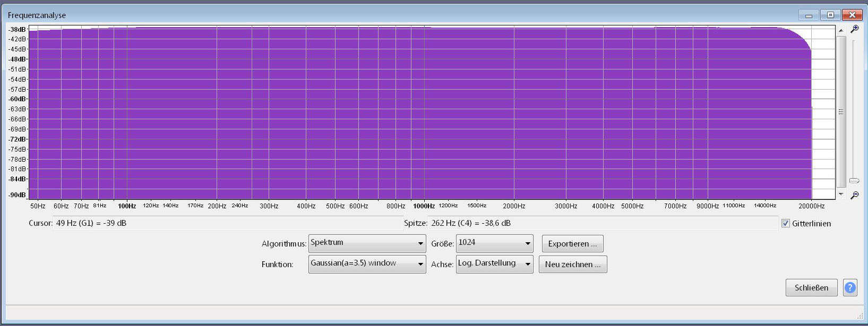
Task: Click the Spitze readout field 262 Hz
Action: [x=603, y=223]
